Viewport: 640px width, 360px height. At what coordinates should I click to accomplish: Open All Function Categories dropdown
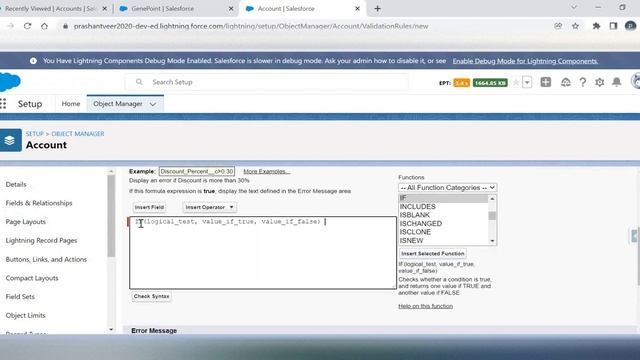pos(447,188)
